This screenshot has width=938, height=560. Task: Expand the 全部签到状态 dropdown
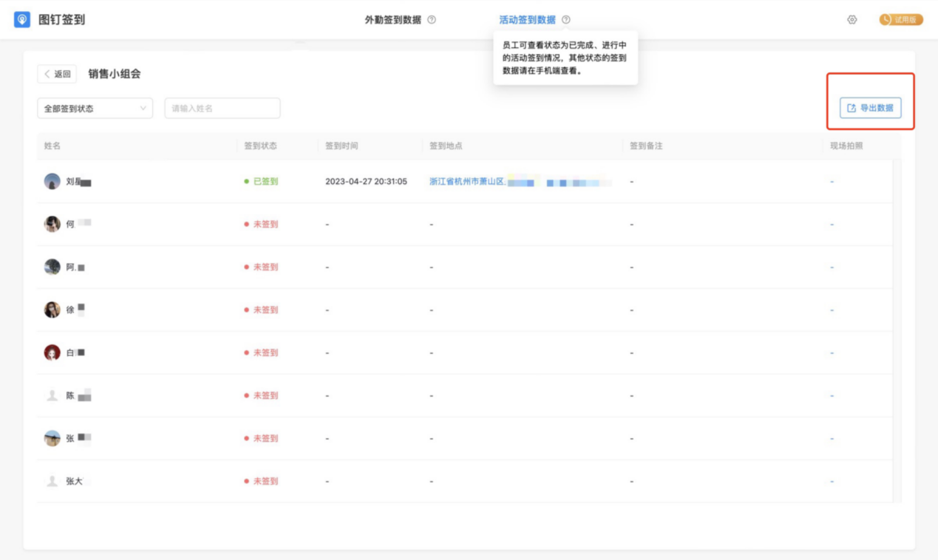point(95,108)
